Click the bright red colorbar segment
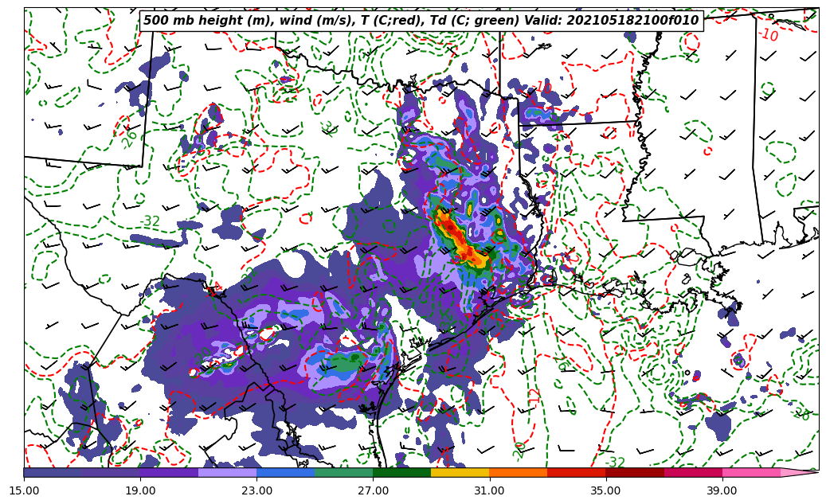 click(x=576, y=472)
